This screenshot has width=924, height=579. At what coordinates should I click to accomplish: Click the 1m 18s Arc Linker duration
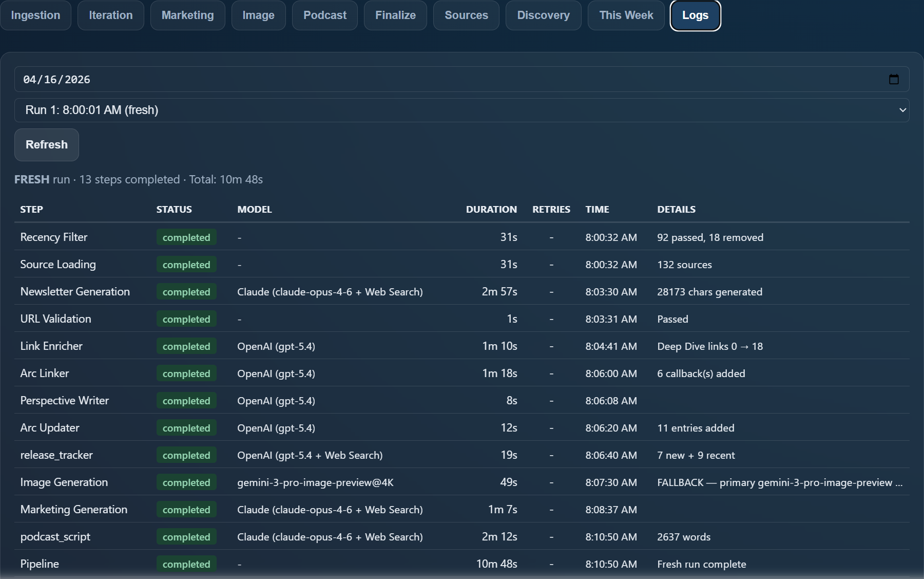pos(499,373)
